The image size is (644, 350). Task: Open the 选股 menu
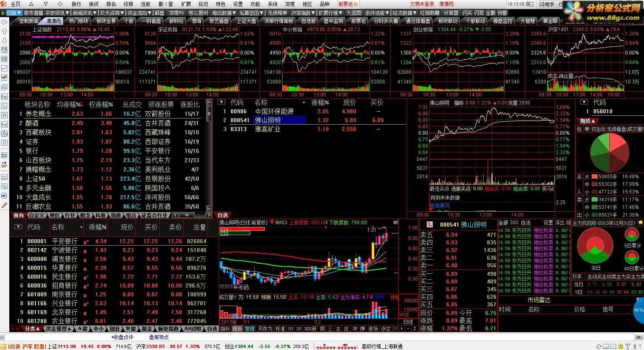coord(145,4)
